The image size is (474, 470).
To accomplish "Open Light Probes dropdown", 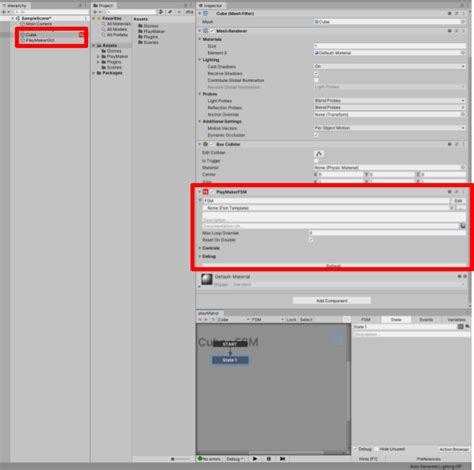I will pyautogui.click(x=389, y=101).
